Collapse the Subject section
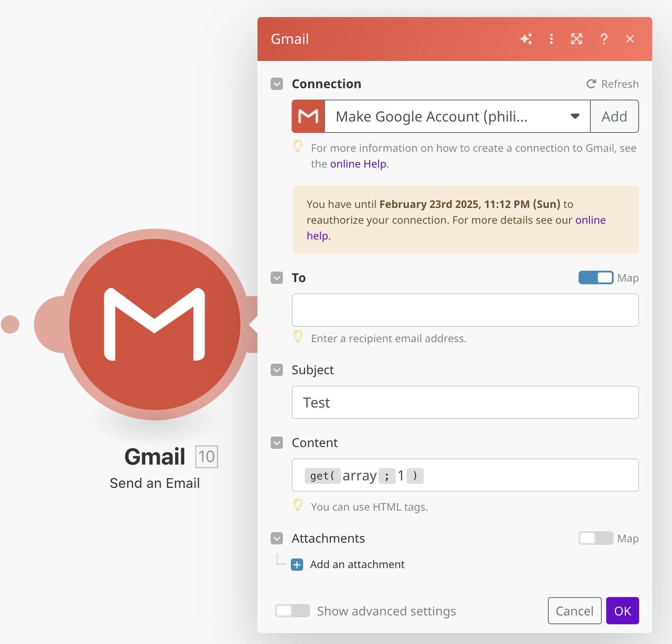 pos(277,370)
